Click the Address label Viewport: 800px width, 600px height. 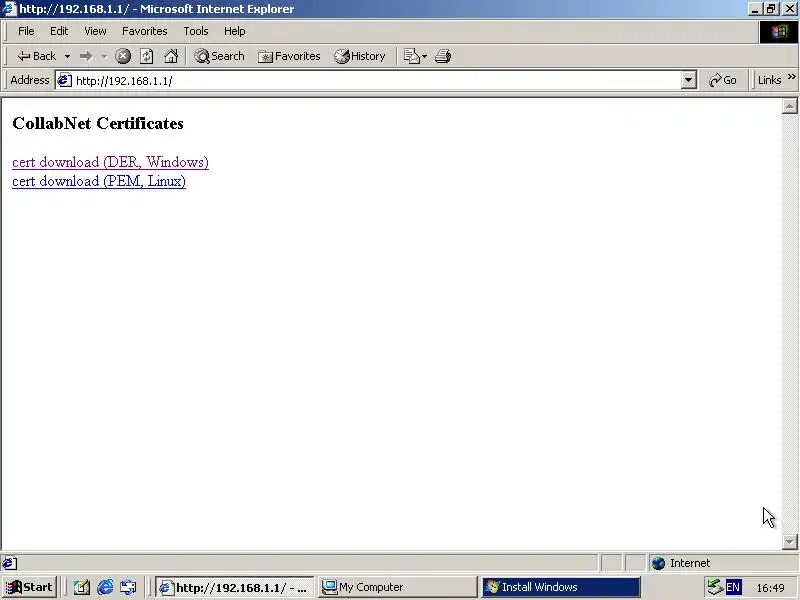click(30, 80)
